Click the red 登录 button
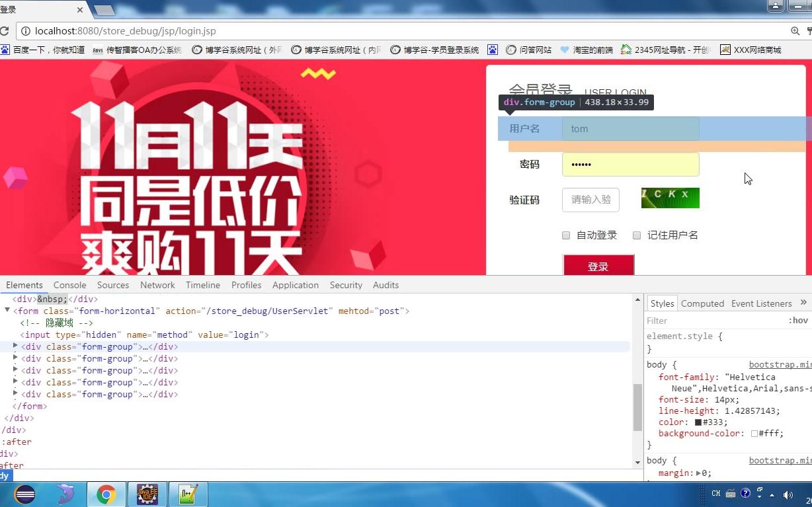 (x=598, y=266)
